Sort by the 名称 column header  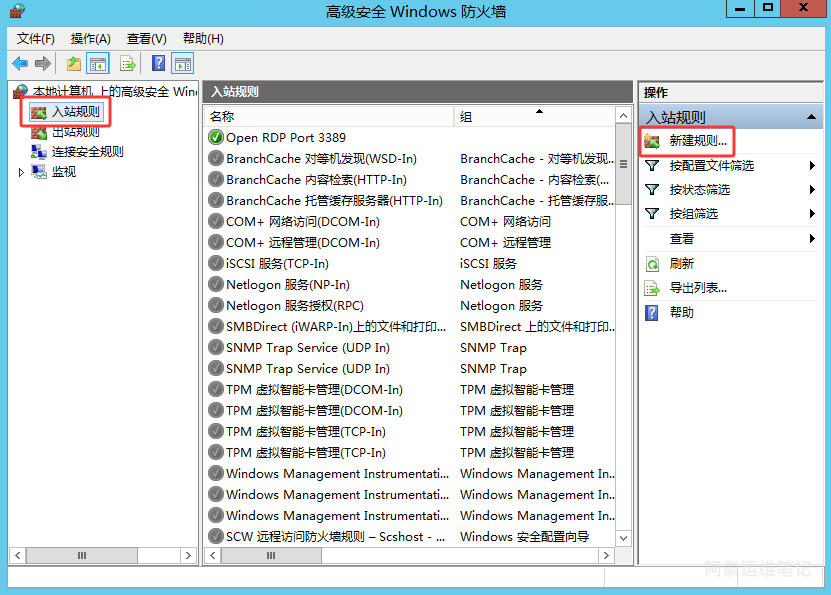[329, 117]
